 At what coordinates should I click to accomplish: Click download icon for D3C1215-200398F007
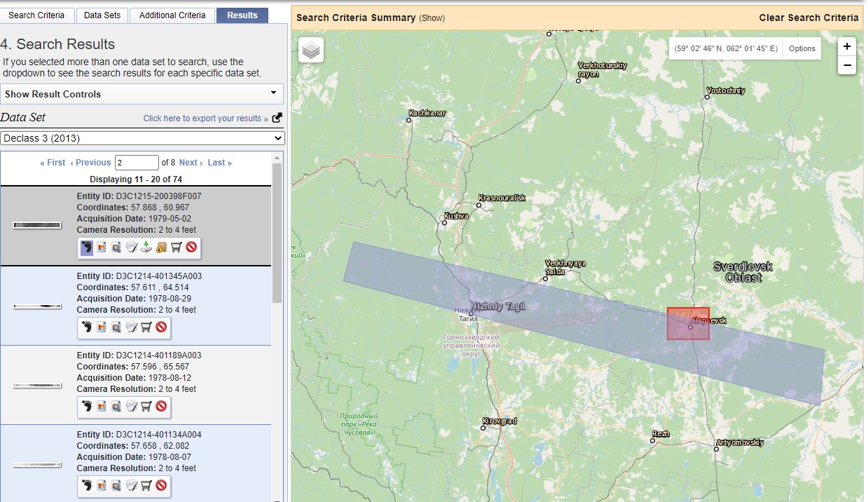tap(146, 247)
